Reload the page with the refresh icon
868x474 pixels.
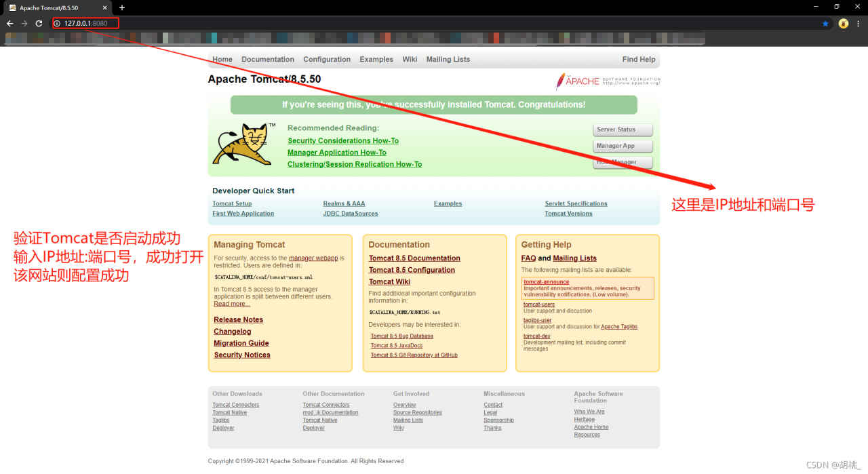pos(39,23)
